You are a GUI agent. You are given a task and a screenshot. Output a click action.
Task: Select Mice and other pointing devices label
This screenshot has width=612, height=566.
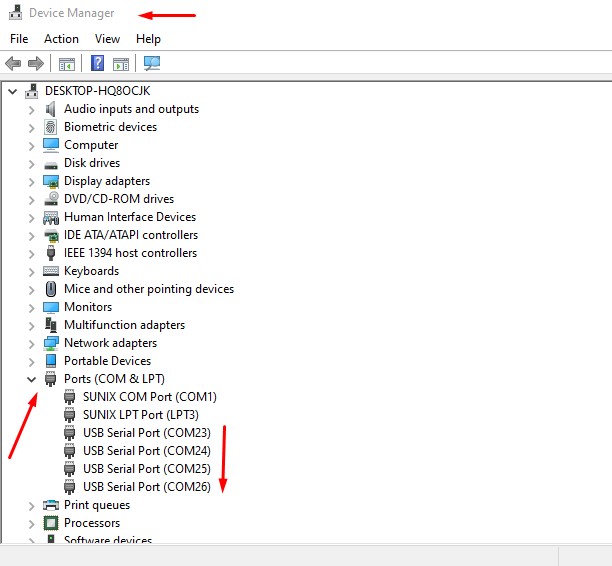149,289
